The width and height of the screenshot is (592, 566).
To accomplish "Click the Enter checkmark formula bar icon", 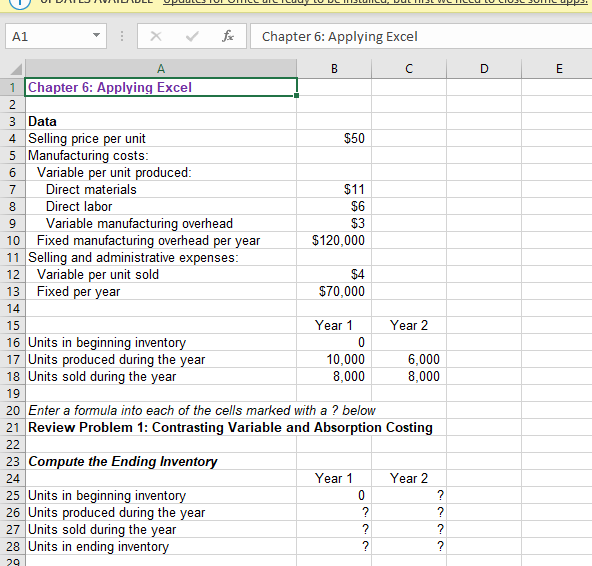I will [192, 36].
